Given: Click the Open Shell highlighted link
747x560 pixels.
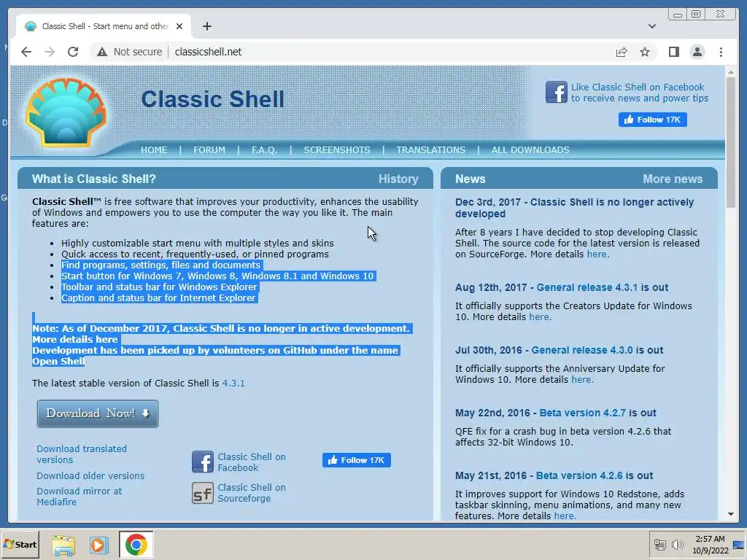Looking at the screenshot, I should point(58,362).
